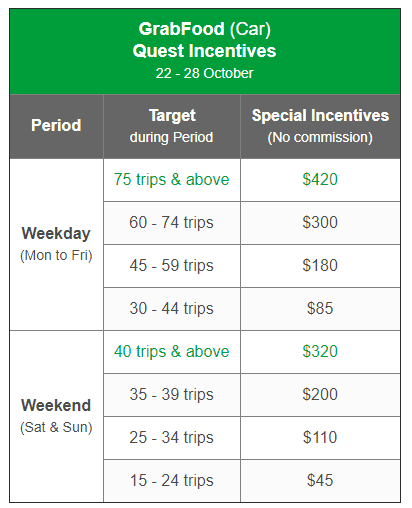
Task: Select the 22 - 28 October date text
Action: 204,73
